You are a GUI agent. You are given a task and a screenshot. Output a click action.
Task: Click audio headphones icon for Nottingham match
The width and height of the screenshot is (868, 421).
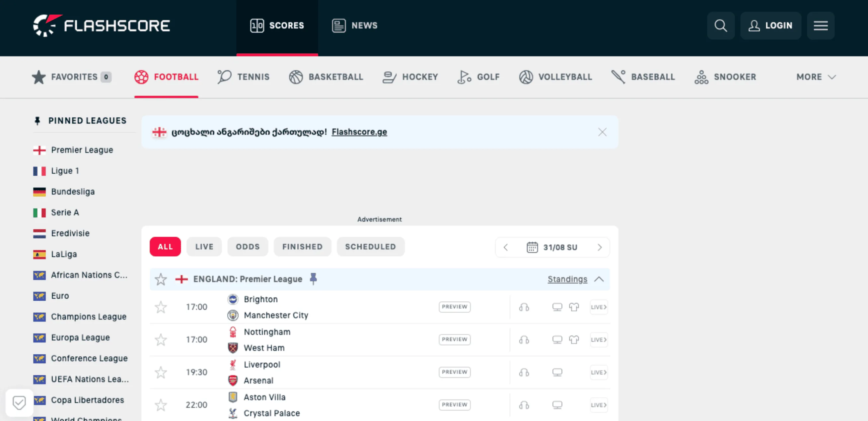pyautogui.click(x=524, y=339)
